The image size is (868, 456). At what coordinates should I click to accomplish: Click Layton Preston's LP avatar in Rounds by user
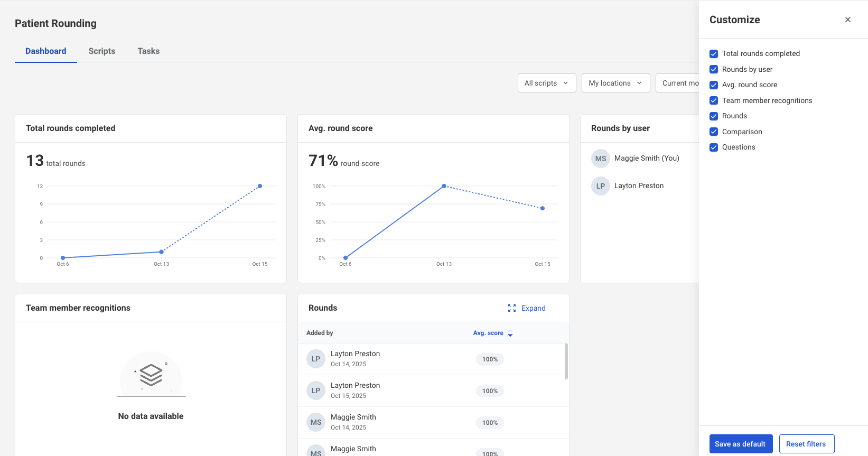pyautogui.click(x=600, y=186)
